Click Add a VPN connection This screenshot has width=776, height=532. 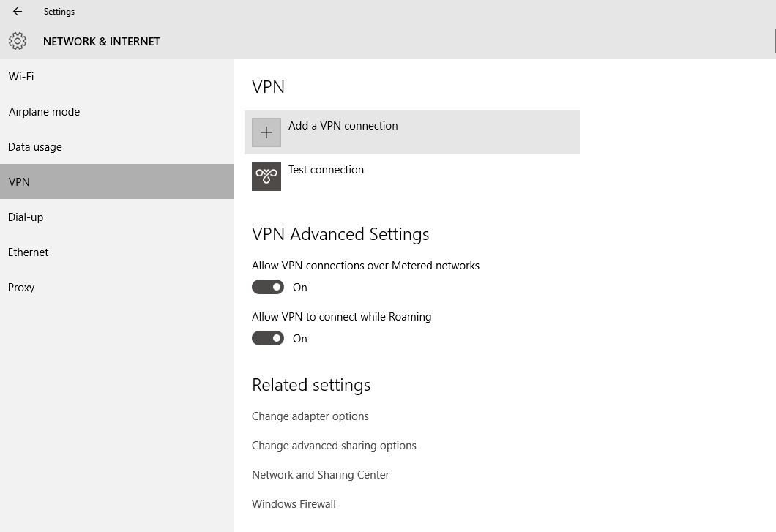(343, 125)
